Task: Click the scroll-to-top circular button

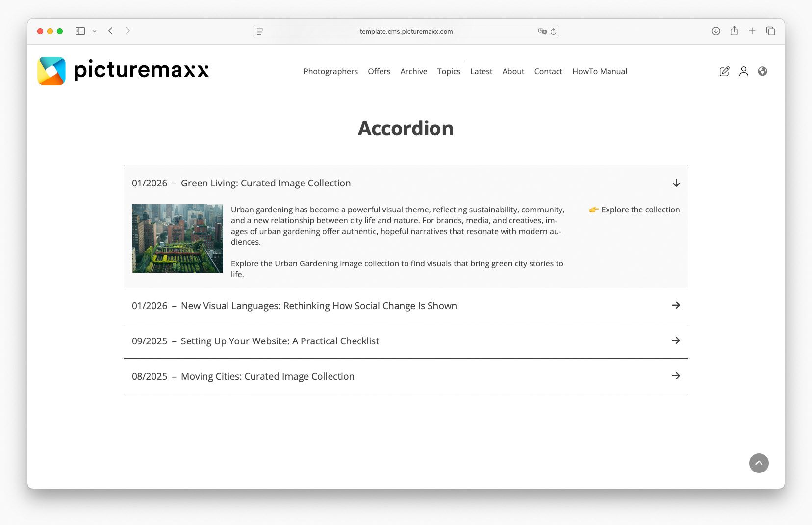Action: pyautogui.click(x=759, y=463)
